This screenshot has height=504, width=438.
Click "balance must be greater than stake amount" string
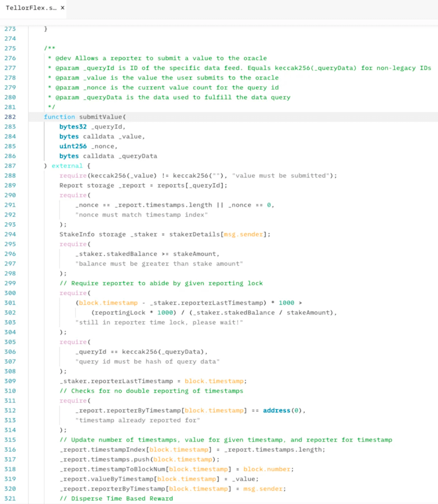point(159,264)
